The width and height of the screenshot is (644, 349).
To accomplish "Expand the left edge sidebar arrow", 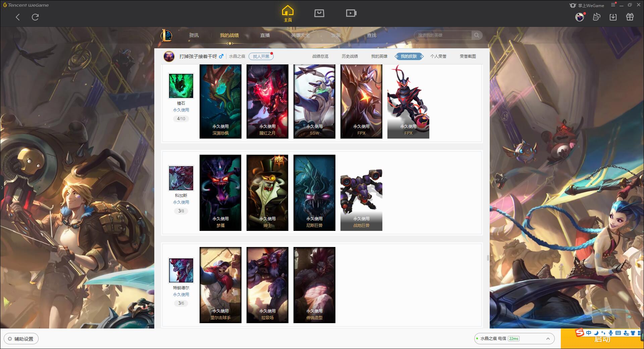I will [x=2, y=187].
